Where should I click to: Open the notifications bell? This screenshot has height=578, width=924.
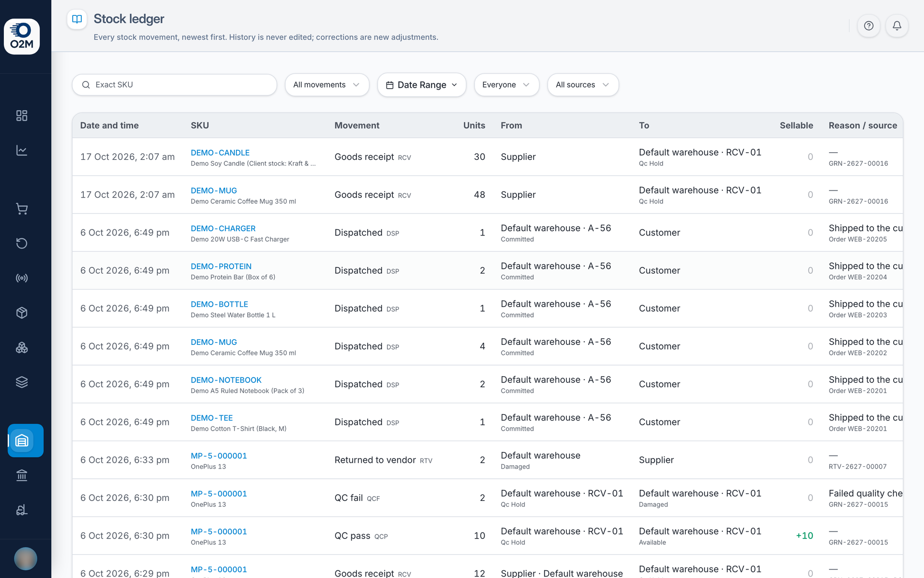[897, 26]
